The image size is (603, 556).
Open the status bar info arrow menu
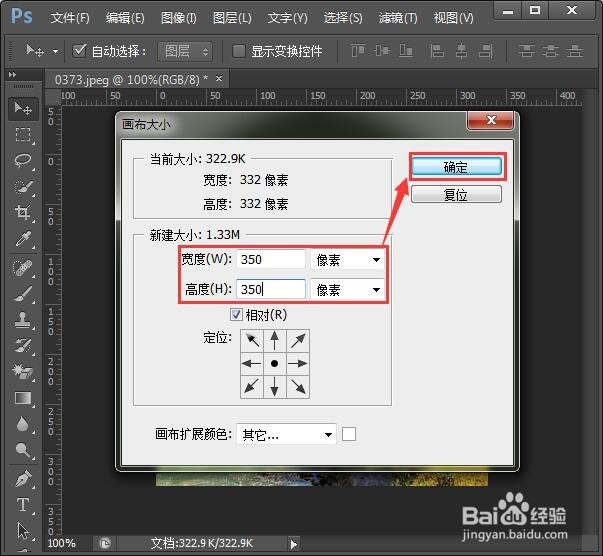[x=293, y=544]
